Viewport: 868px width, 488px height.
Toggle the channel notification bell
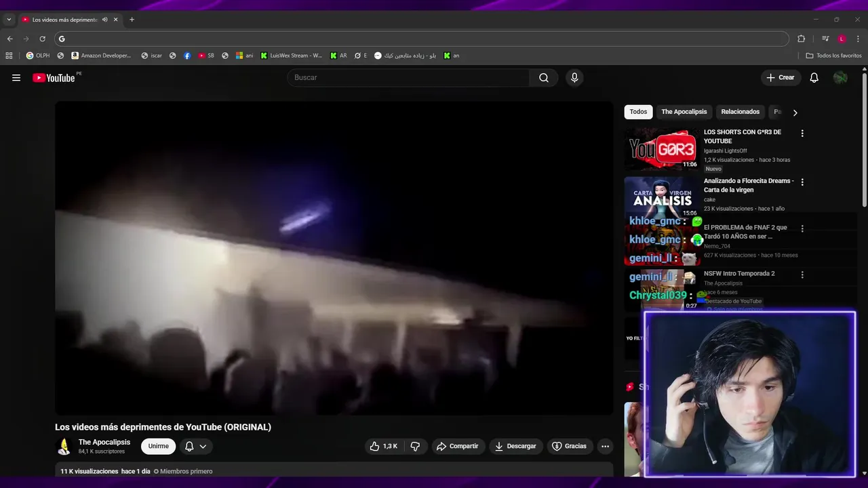(190, 446)
